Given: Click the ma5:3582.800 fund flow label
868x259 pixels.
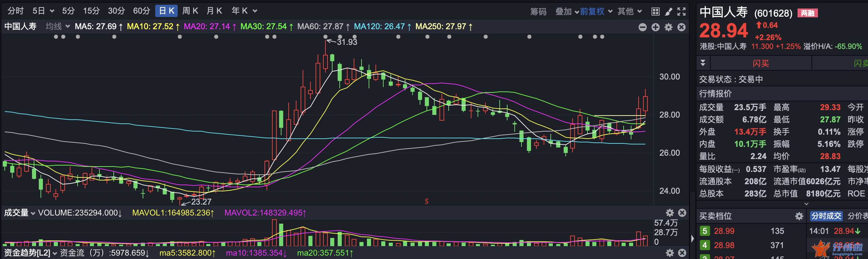Looking at the screenshot, I should 187,253.
